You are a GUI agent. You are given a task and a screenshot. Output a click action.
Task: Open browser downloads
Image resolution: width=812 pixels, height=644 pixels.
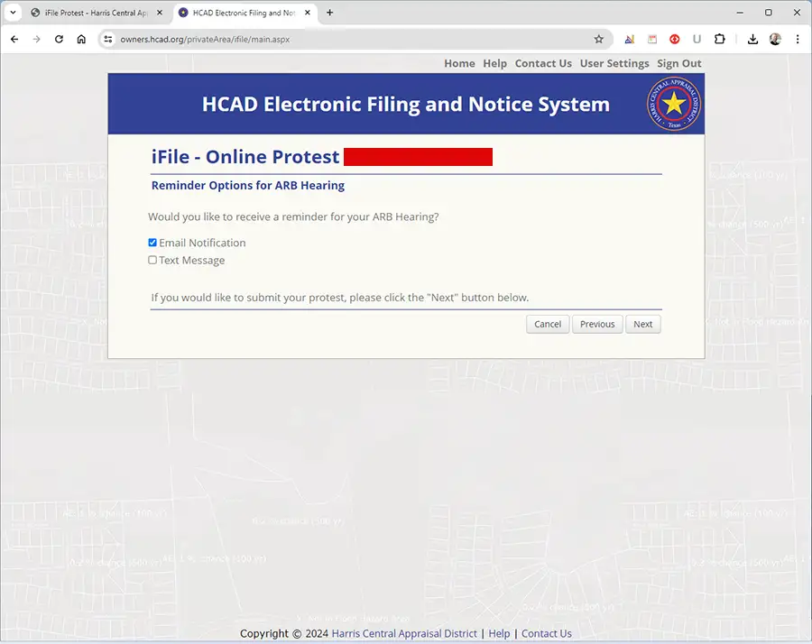[x=752, y=39]
